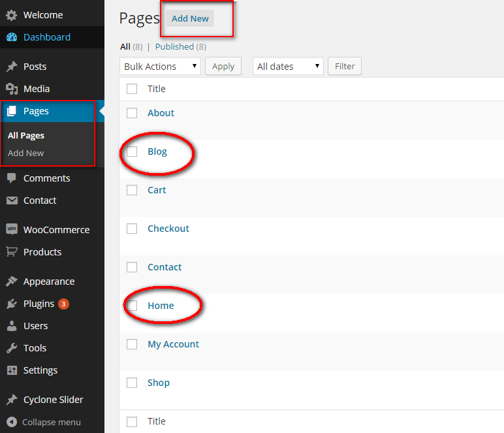
Task: Open the Posts menu item
Action: (x=52, y=67)
